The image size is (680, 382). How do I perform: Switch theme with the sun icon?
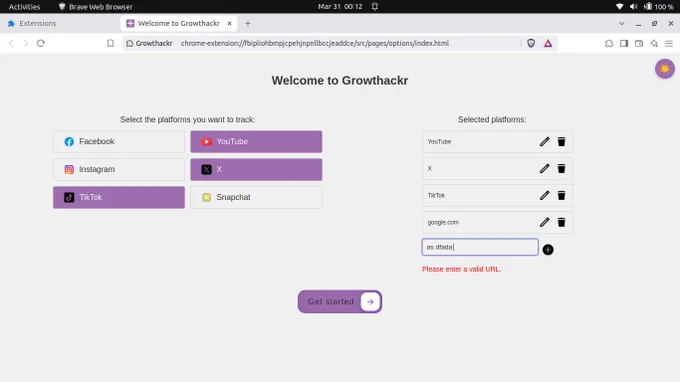click(664, 69)
